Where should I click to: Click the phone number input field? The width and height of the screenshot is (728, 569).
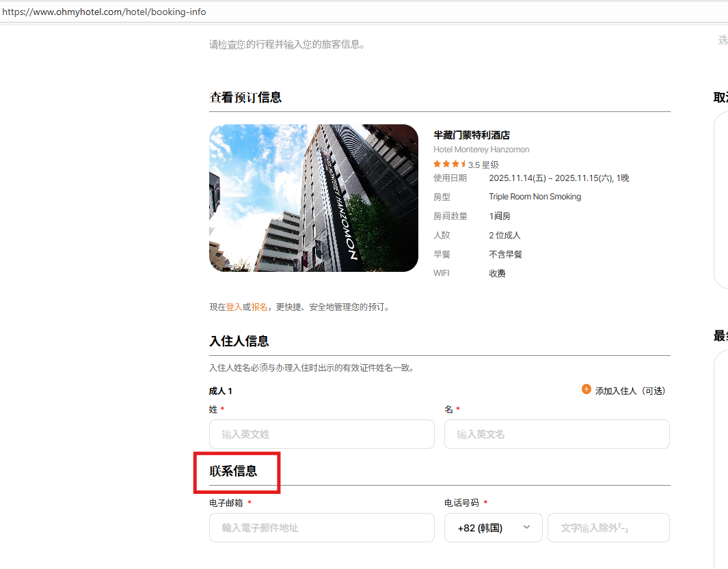point(608,528)
